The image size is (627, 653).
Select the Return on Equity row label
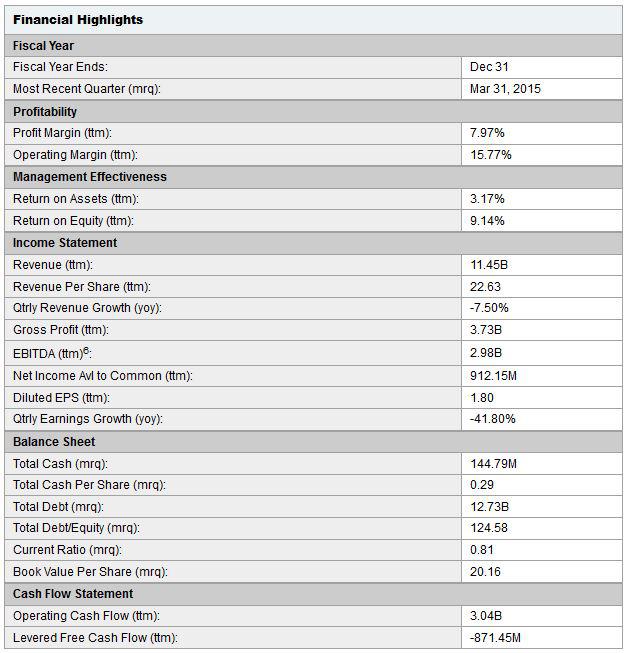(73, 221)
